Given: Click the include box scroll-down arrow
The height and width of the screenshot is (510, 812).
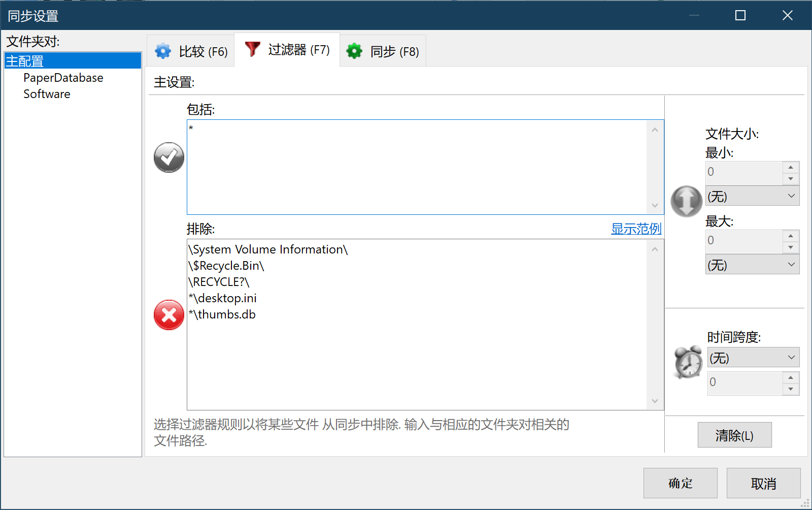Looking at the screenshot, I should [x=655, y=205].
